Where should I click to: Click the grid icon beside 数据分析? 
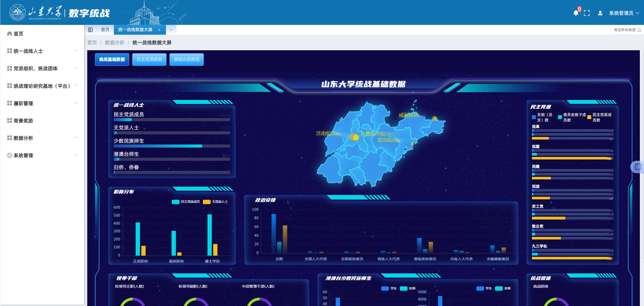(x=10, y=138)
